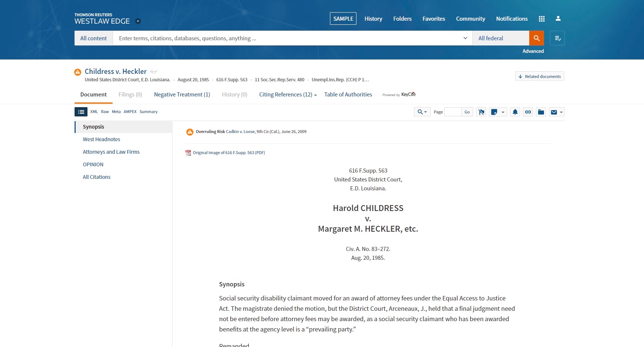Click the add note icon
Screen dimensions: 644x347
pyautogui.click(x=494, y=112)
